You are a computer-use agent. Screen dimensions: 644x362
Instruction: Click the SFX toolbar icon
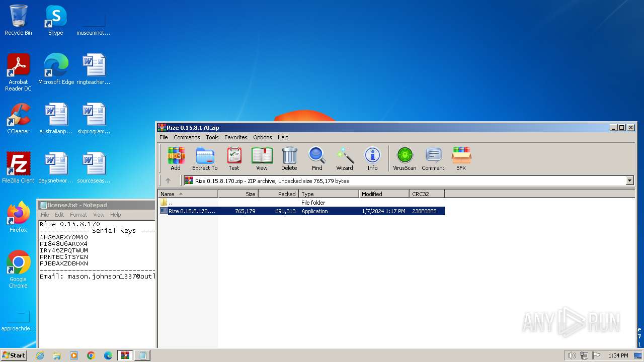point(461,159)
